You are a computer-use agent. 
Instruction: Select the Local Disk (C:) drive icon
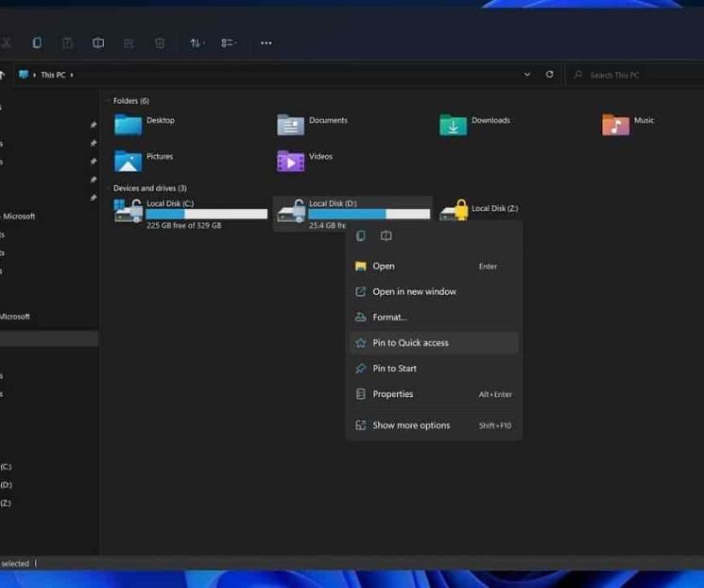[x=129, y=211]
